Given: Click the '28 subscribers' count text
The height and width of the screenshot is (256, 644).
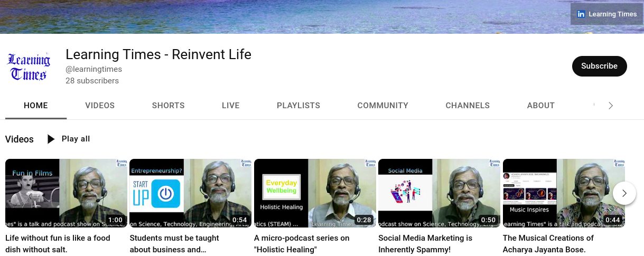Looking at the screenshot, I should pyautogui.click(x=92, y=81).
